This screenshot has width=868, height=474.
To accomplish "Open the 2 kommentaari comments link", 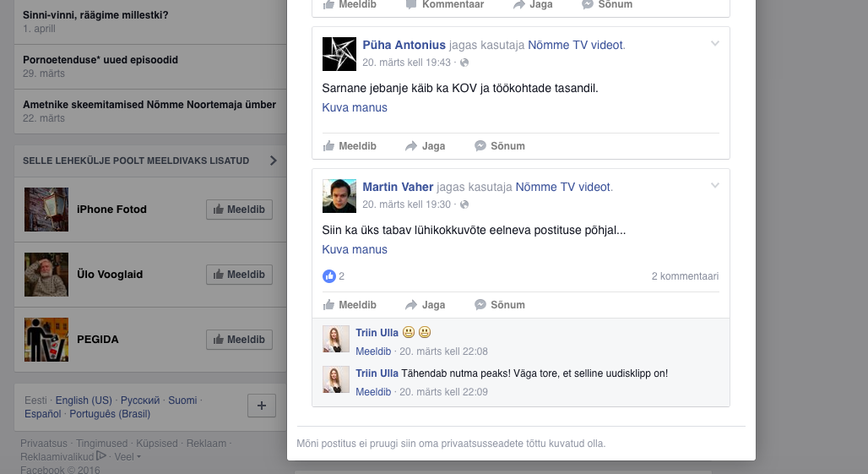I will pyautogui.click(x=685, y=276).
